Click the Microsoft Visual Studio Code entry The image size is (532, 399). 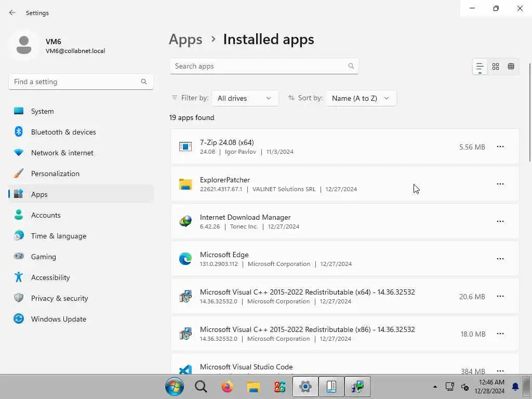(345, 365)
